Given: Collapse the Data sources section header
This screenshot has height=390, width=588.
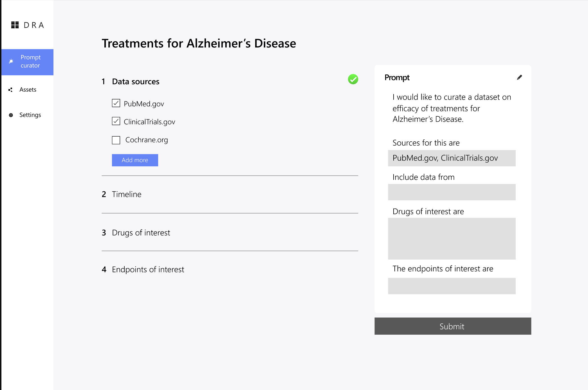Looking at the screenshot, I should point(136,81).
